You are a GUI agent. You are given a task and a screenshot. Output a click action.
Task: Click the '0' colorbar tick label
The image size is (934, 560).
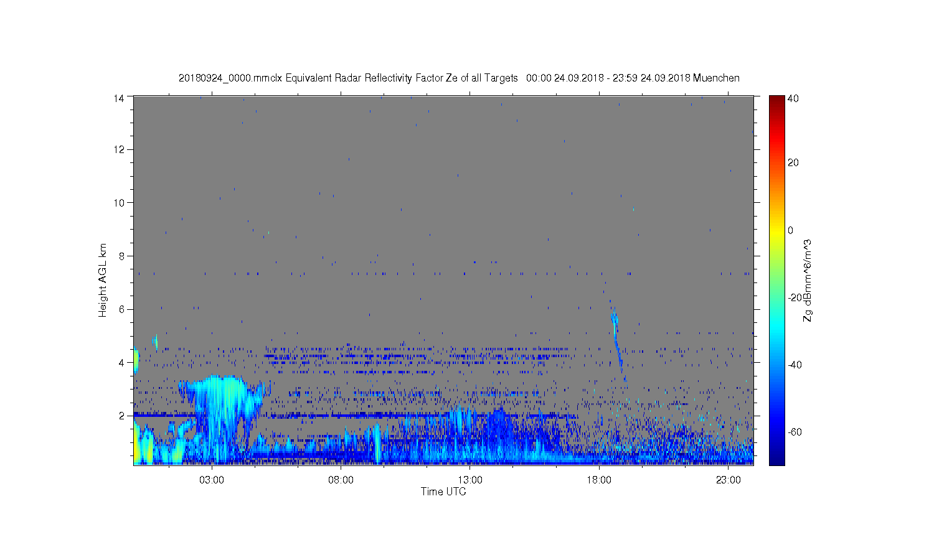(x=791, y=230)
